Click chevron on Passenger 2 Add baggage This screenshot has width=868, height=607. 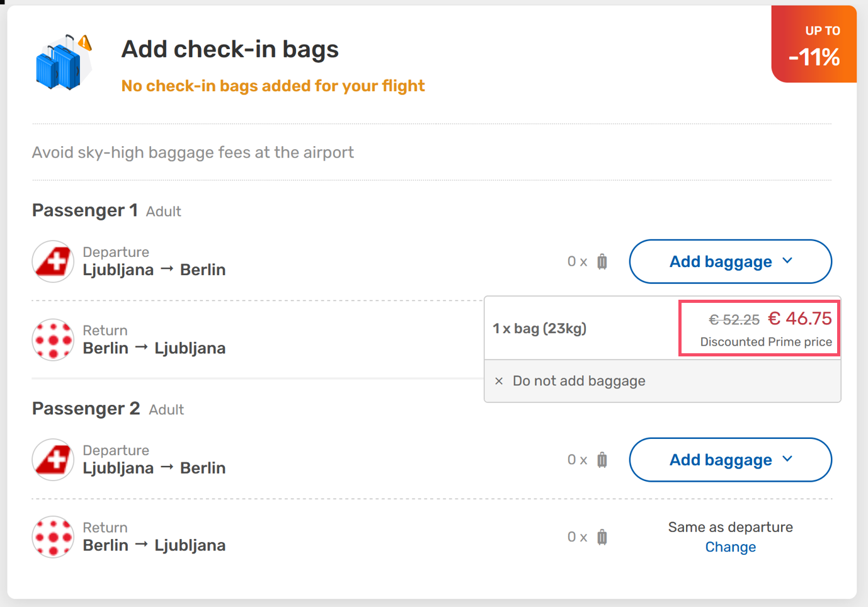(787, 459)
